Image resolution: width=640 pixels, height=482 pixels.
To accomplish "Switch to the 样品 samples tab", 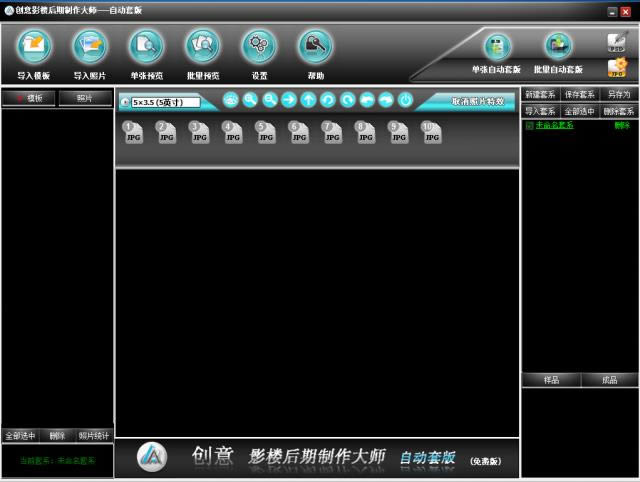I will pyautogui.click(x=551, y=380).
